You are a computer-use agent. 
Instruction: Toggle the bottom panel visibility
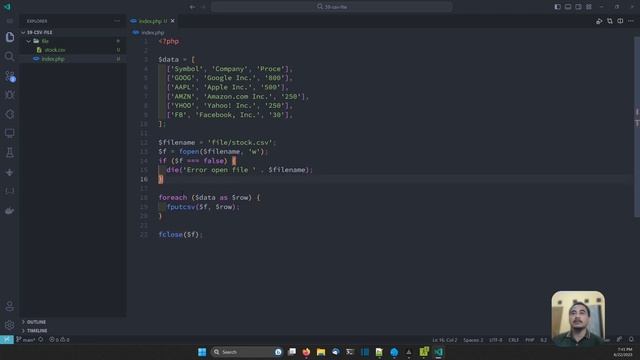tap(568, 7)
